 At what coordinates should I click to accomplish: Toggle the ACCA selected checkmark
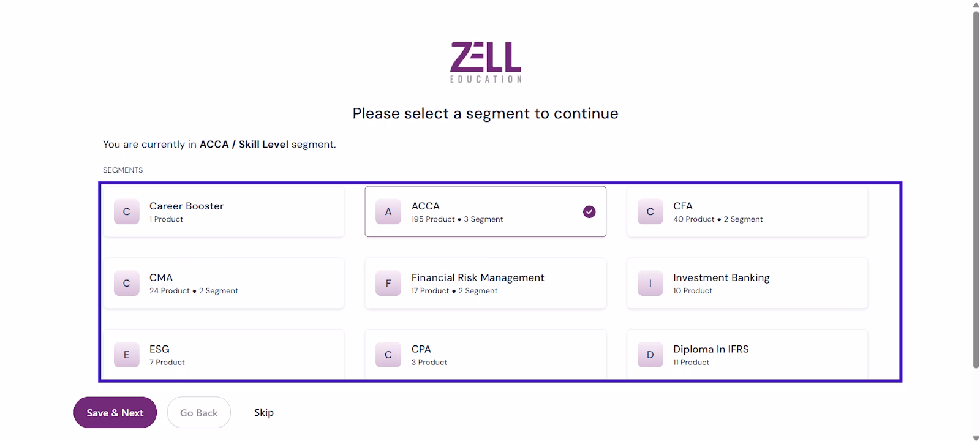point(589,212)
